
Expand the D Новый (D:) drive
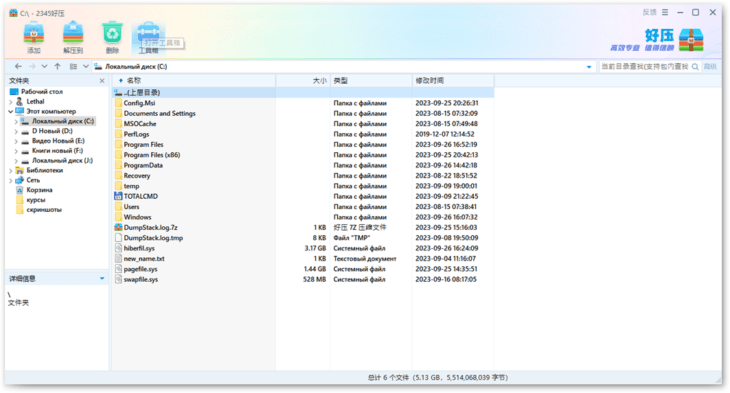pyautogui.click(x=16, y=131)
